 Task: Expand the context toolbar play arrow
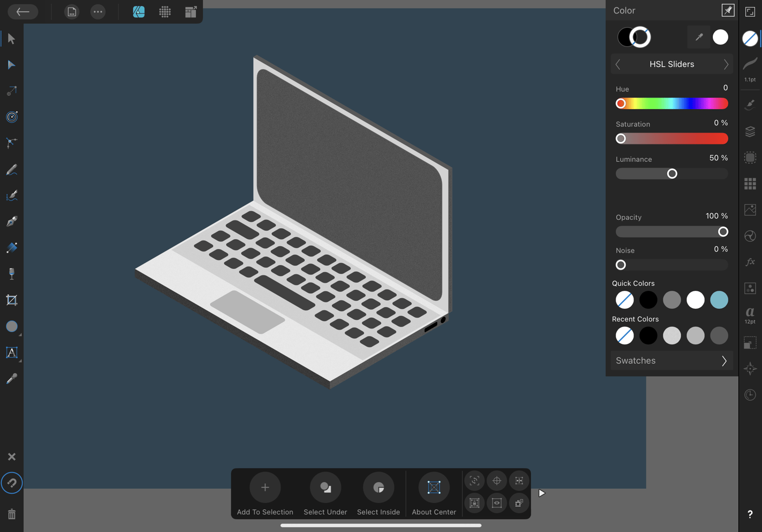(x=542, y=493)
